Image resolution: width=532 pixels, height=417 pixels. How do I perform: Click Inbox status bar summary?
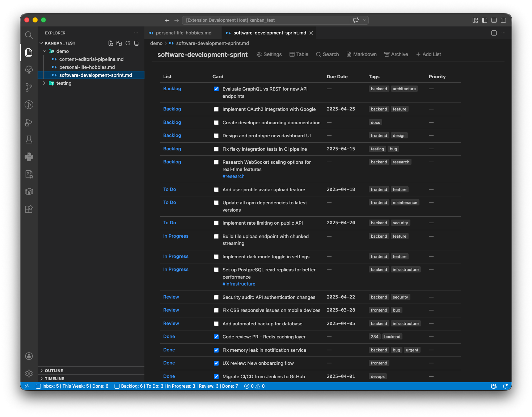tap(72, 386)
